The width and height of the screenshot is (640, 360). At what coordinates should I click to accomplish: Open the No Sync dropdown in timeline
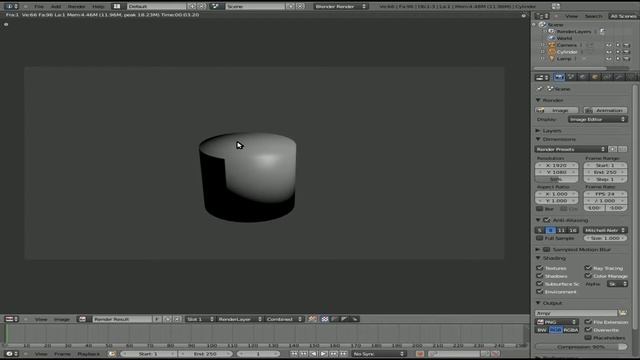379,354
